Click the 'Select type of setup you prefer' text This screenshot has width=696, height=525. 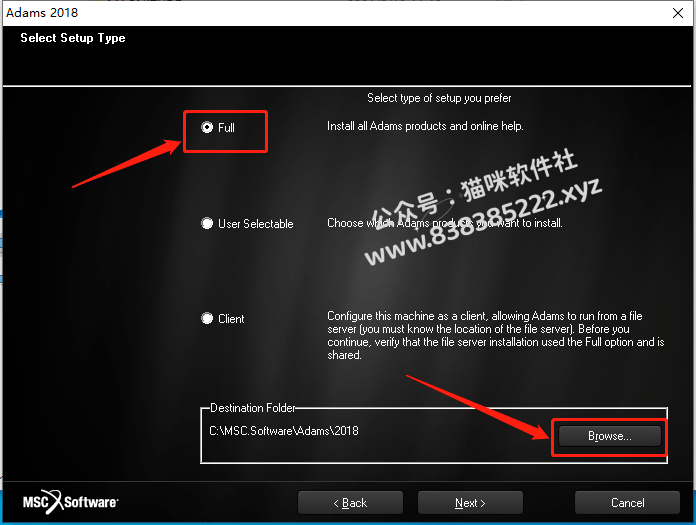pos(439,98)
